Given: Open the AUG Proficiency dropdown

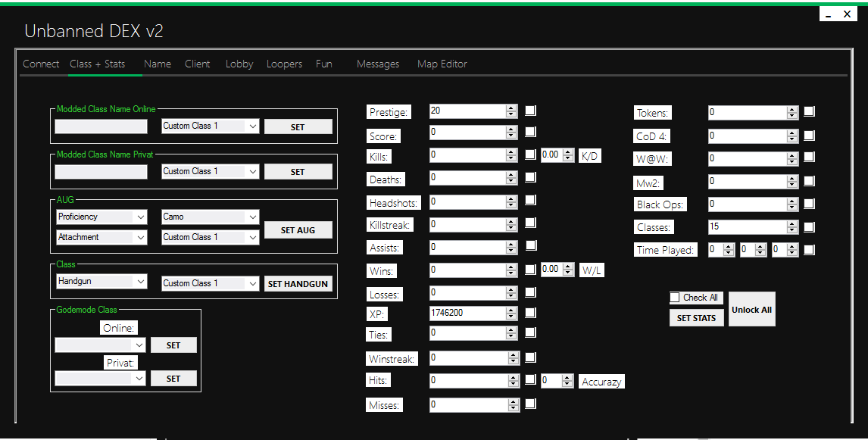Looking at the screenshot, I should point(101,217).
